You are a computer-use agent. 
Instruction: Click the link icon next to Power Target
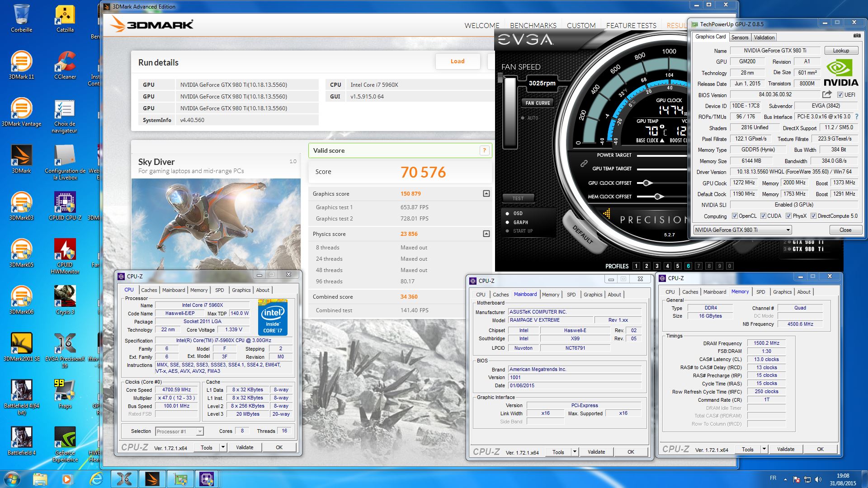pyautogui.click(x=584, y=163)
